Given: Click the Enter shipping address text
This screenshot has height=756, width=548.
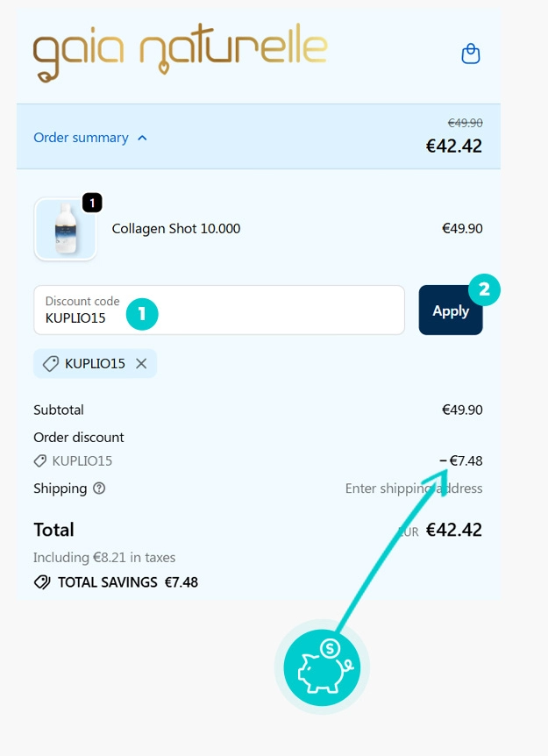Looking at the screenshot, I should coord(414,489).
